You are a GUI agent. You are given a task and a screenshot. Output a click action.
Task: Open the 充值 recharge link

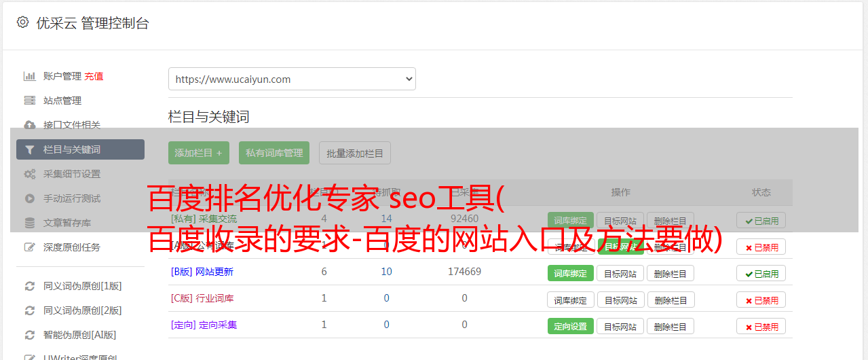pos(94,76)
